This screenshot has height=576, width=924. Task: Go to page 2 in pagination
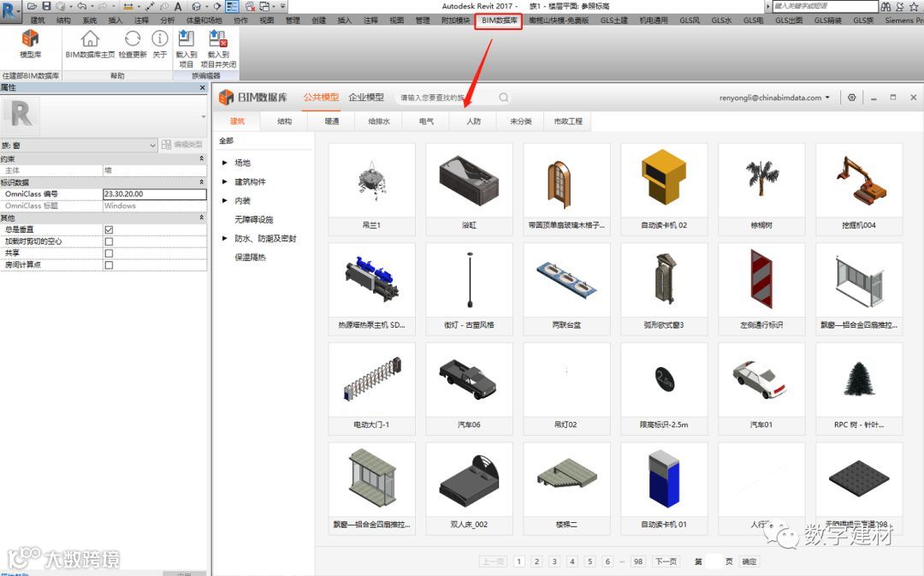[536, 561]
